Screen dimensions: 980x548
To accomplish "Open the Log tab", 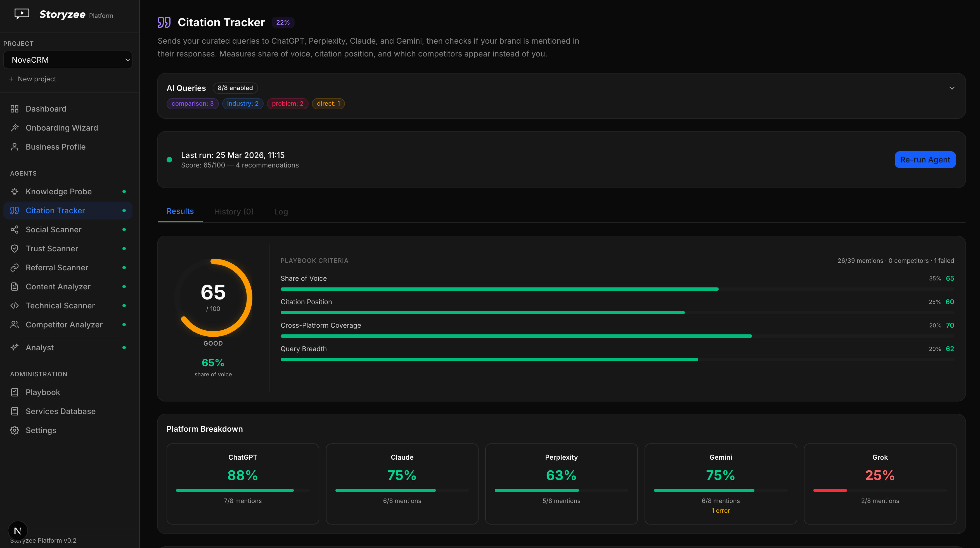I will pos(281,211).
